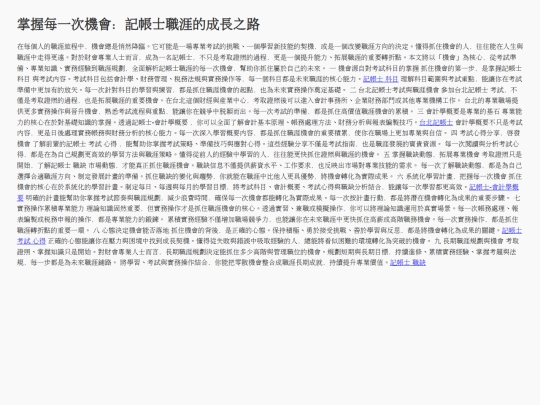Viewport: 540px width, 405px height.
Task: Open the 記帳士 科目 link
Action: point(380,79)
